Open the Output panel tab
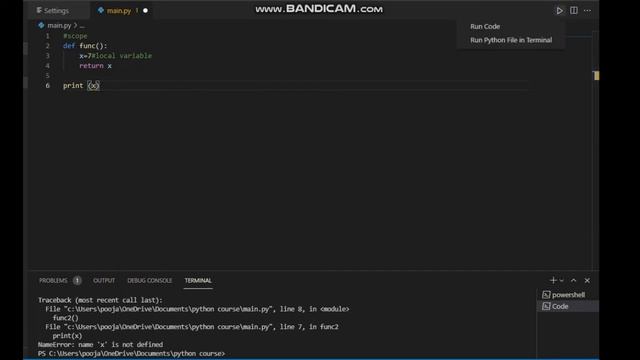 click(x=104, y=280)
